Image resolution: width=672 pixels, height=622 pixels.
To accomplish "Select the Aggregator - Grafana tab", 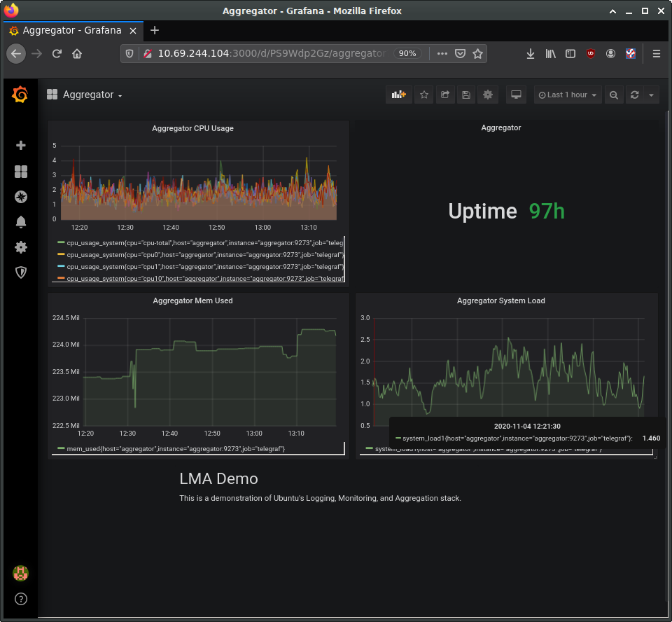I will click(x=72, y=30).
